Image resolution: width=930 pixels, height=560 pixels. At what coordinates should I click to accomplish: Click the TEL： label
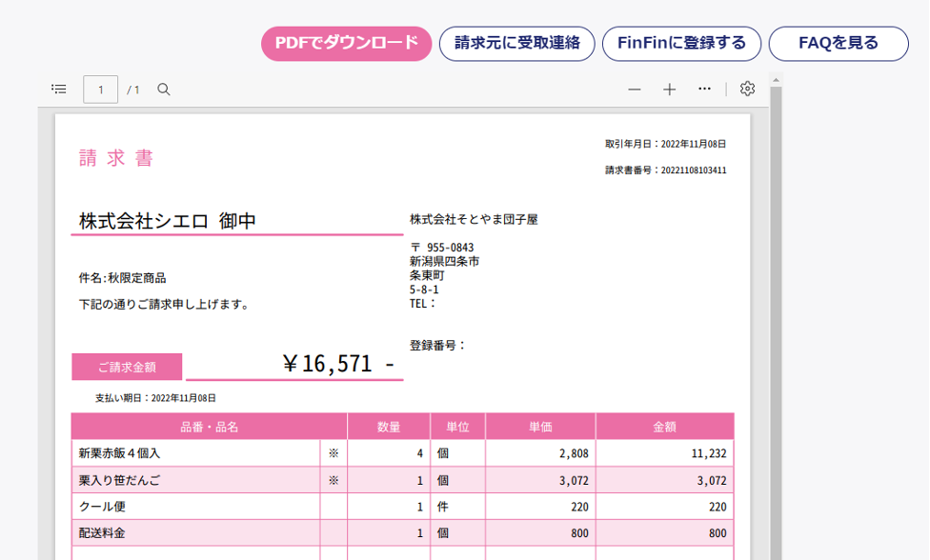point(423,304)
